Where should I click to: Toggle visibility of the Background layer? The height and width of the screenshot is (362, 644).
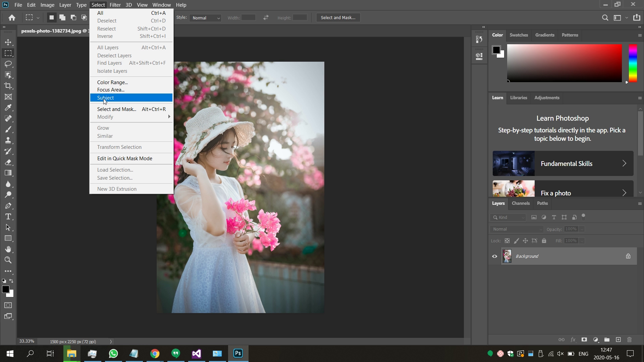[494, 256]
